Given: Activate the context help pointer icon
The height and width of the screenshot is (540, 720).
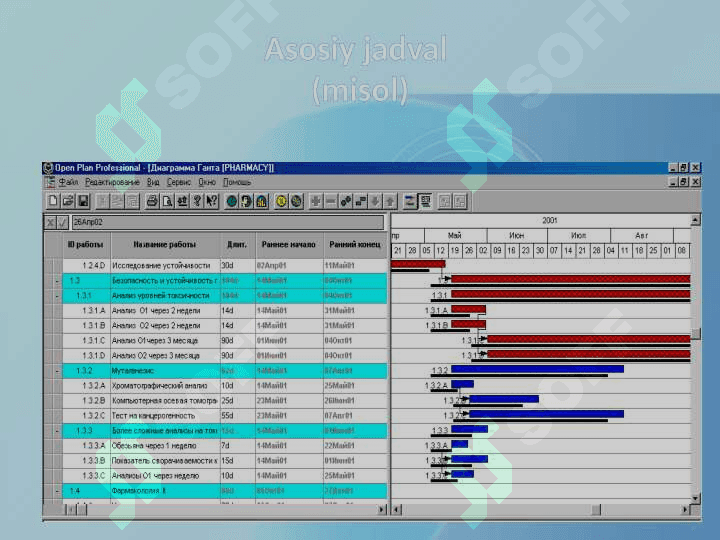Looking at the screenshot, I should tap(212, 201).
